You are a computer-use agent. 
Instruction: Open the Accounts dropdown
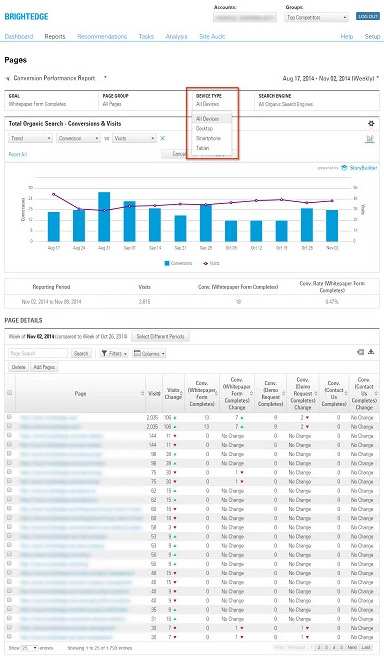pyautogui.click(x=245, y=18)
